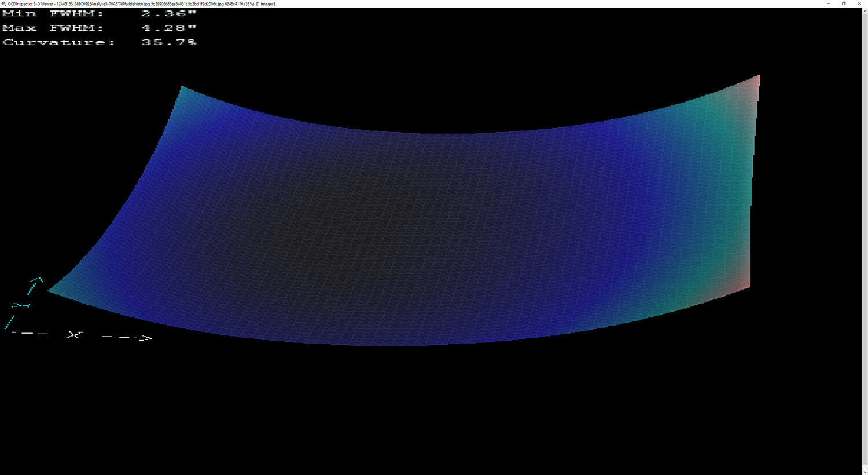868x475 pixels.
Task: Close the CCDInspector 3-D Viewer window
Action: 859,3
